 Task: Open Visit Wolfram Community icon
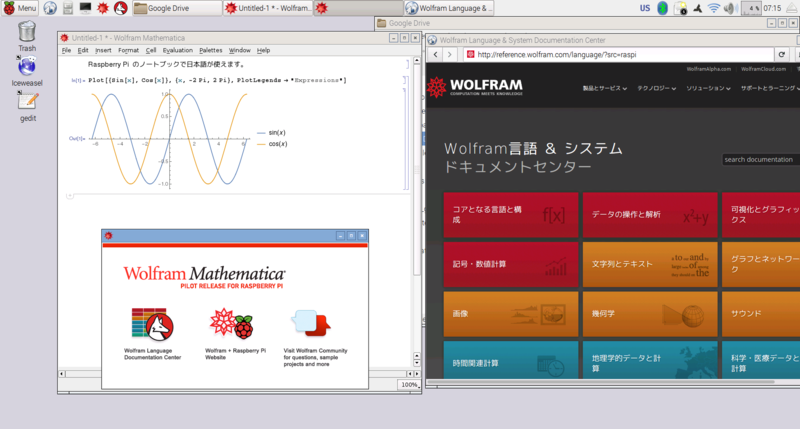[x=315, y=337]
